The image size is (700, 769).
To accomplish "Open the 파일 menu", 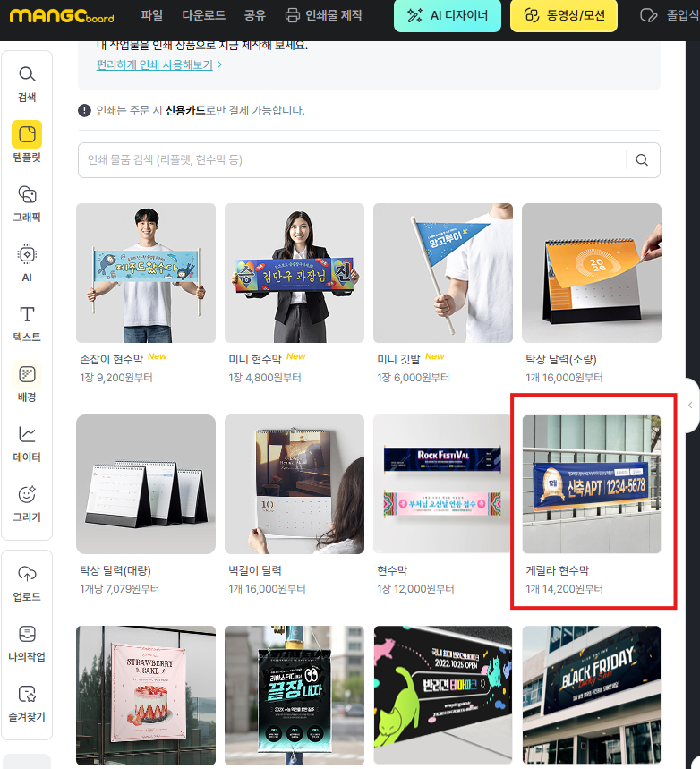I will [152, 15].
